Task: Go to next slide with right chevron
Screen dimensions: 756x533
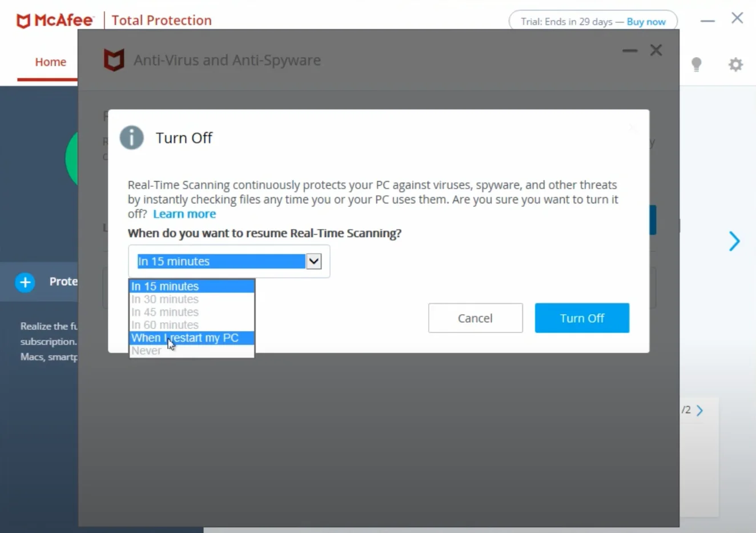Action: click(734, 241)
